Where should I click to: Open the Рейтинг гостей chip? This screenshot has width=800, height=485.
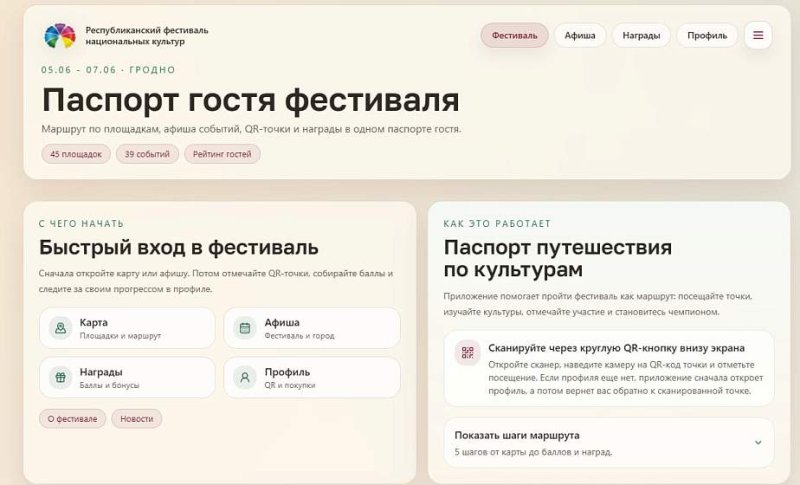click(x=222, y=154)
